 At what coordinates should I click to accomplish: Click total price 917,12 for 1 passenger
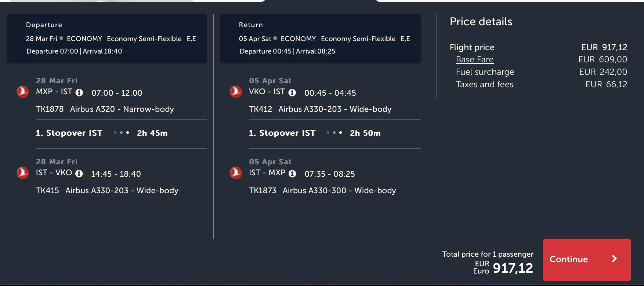pos(513,268)
